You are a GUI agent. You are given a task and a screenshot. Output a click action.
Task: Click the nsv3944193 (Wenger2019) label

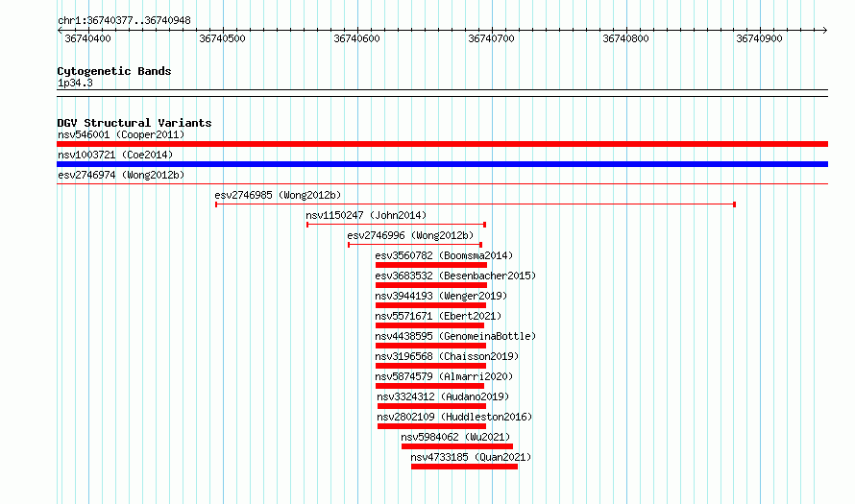[441, 296]
